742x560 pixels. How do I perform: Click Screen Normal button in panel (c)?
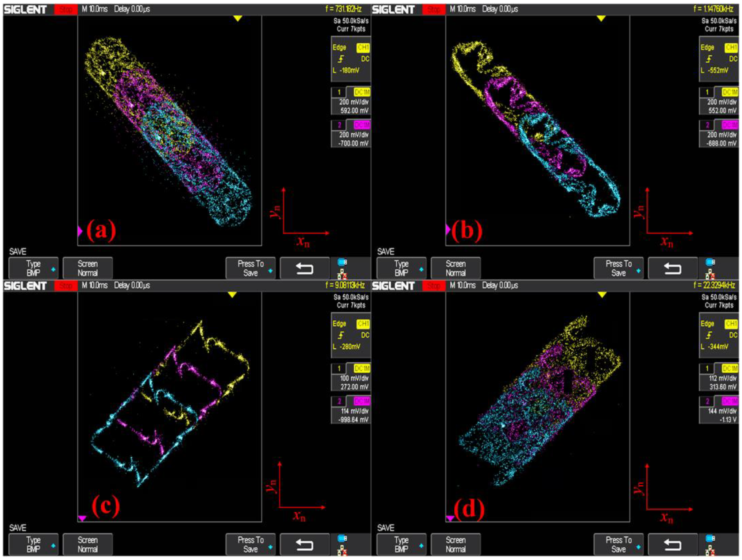point(88,544)
